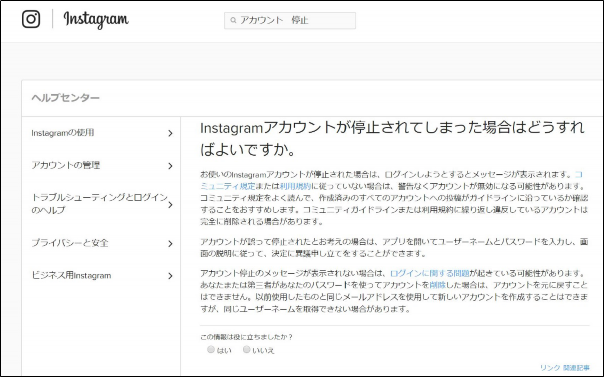Screen dimensions: 604x377
Task: Click the text この情報は役に立ちましたか？
Action: click(x=247, y=337)
